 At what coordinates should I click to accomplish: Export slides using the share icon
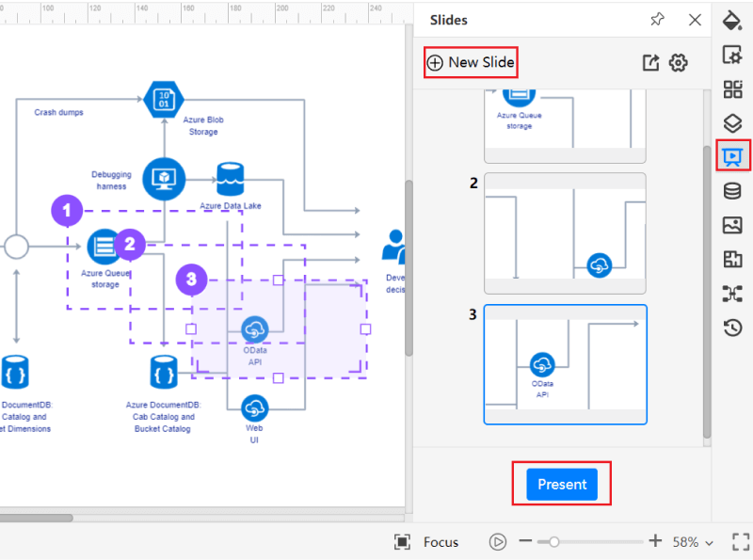tap(650, 62)
